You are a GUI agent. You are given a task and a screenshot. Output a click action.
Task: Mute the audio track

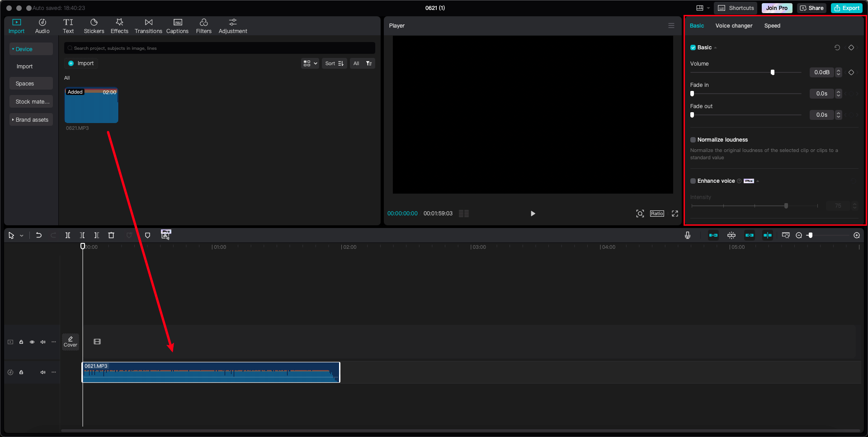click(43, 372)
